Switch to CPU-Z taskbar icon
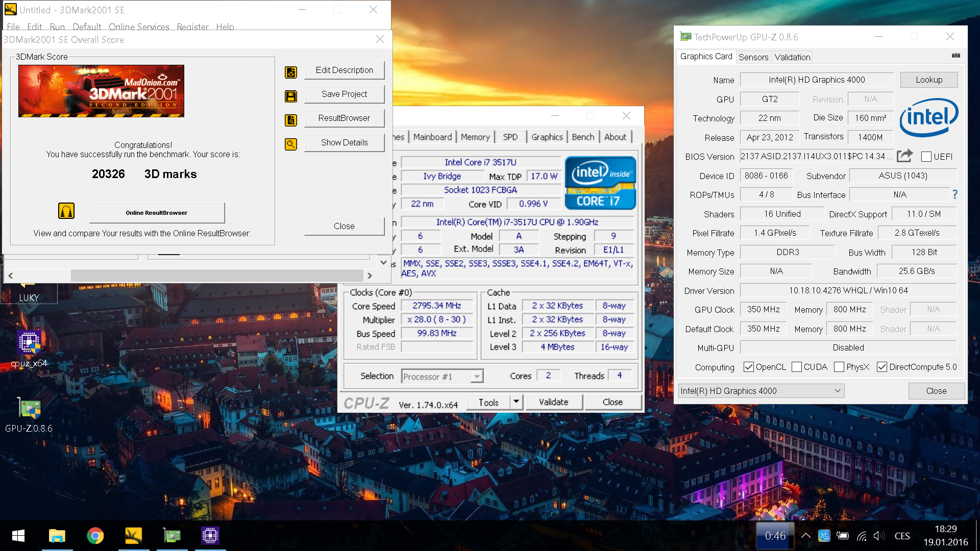Screen dimensions: 980x551 coord(210,536)
